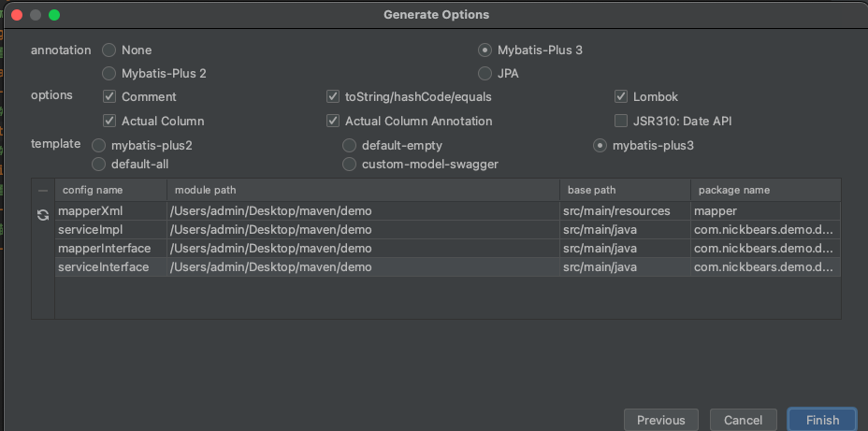Click the refresh icon beside the config table
The width and height of the screenshot is (868, 431).
(43, 215)
